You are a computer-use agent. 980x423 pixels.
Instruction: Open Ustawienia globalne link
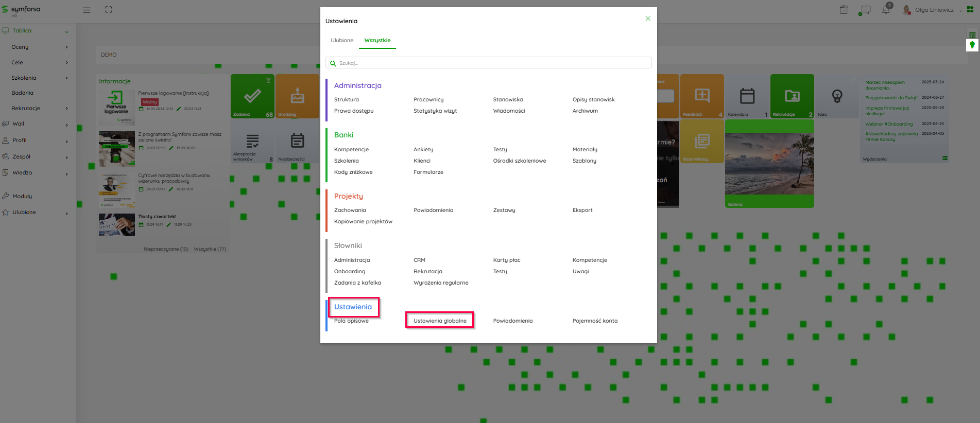pyautogui.click(x=440, y=321)
